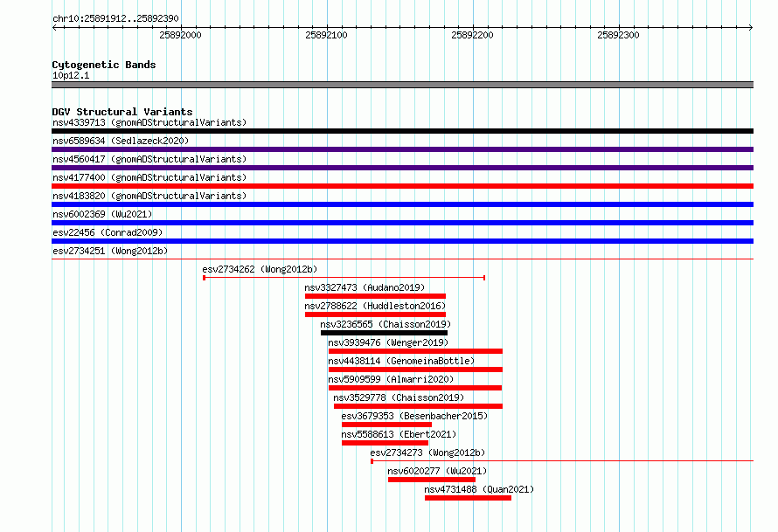Click the purple bar under nsv4560417
The width and height of the screenshot is (778, 532).
coord(402,168)
